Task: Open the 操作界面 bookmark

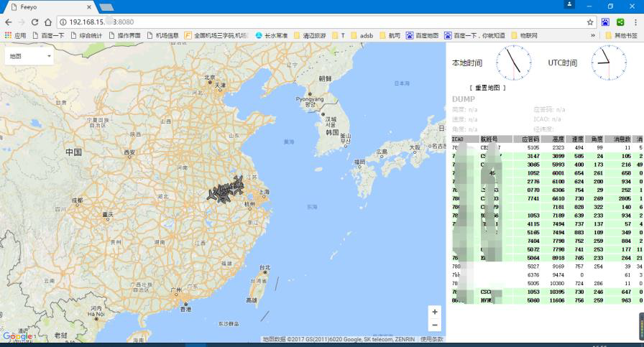Action: point(125,36)
